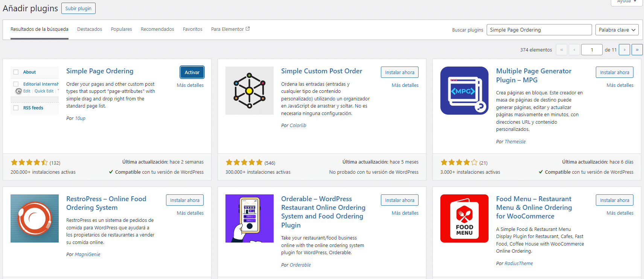Click the Orderable phone illustration icon
Screen dimensions: 644x279
tap(249, 218)
